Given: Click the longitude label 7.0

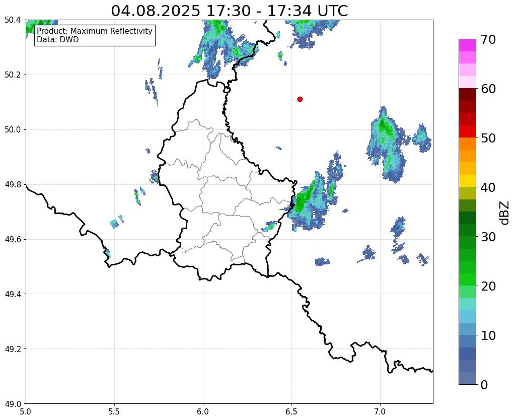Looking at the screenshot, I should pos(380,411).
